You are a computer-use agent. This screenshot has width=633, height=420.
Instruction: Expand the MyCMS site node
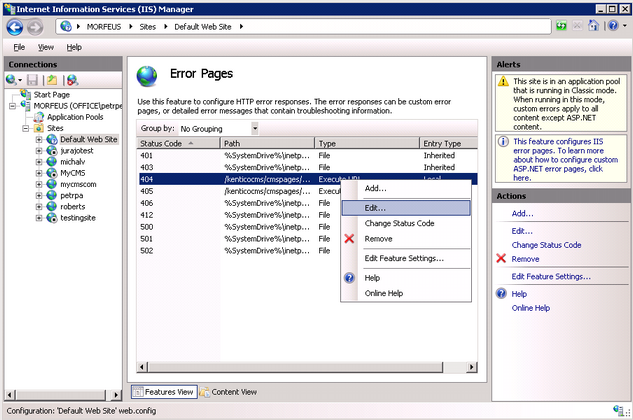click(x=39, y=173)
